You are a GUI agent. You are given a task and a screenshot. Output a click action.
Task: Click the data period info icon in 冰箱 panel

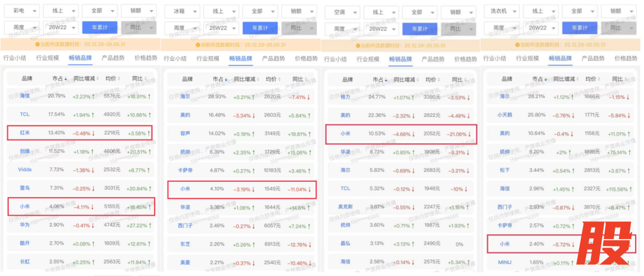tap(197, 45)
